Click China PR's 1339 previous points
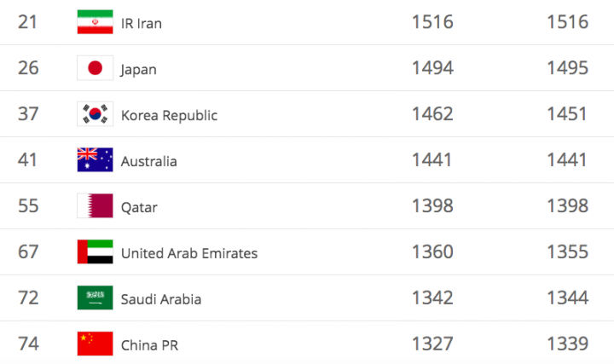 (567, 344)
